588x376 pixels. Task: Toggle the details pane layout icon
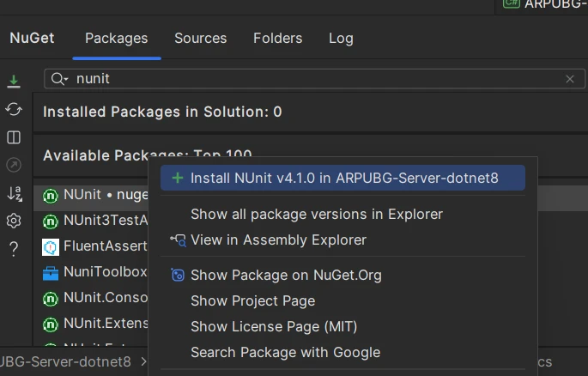[x=14, y=137]
